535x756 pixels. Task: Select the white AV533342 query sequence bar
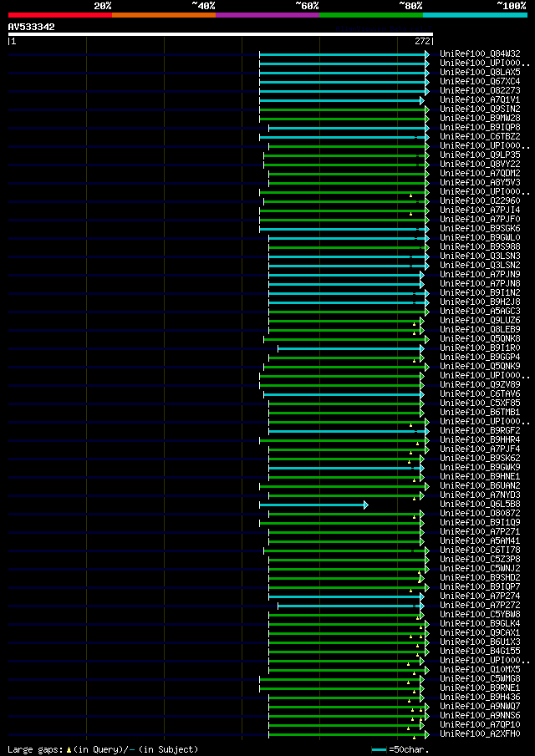tap(221, 34)
